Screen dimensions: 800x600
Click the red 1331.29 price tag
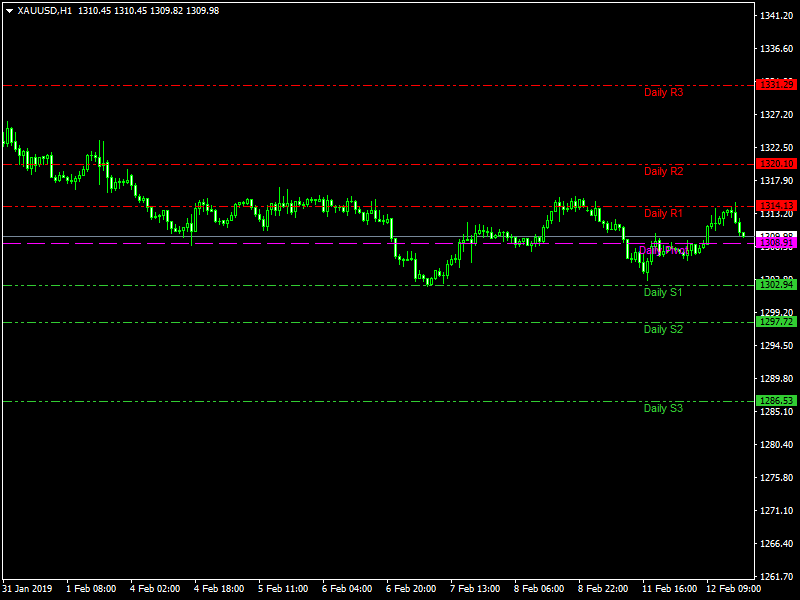[x=777, y=85]
